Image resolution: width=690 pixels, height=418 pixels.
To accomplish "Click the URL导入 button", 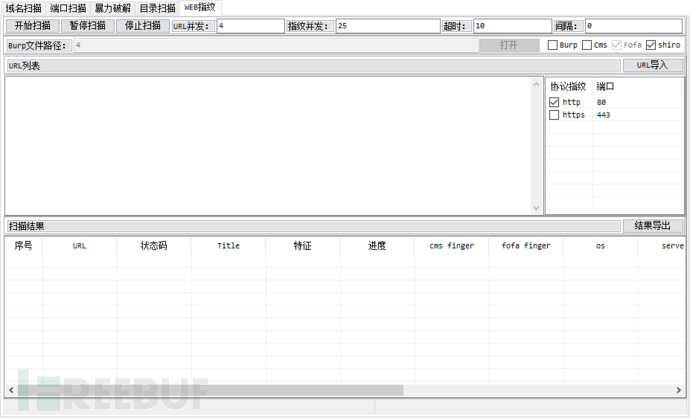I will 653,65.
